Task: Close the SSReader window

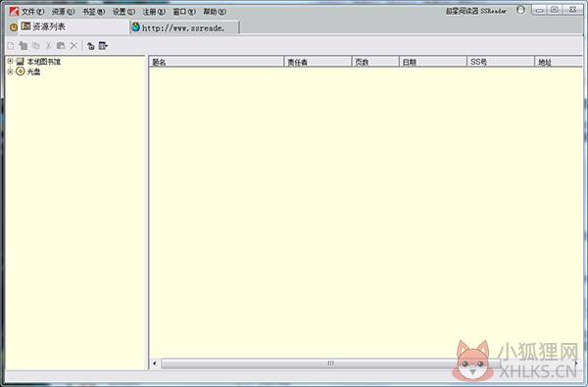Action: click(x=572, y=10)
